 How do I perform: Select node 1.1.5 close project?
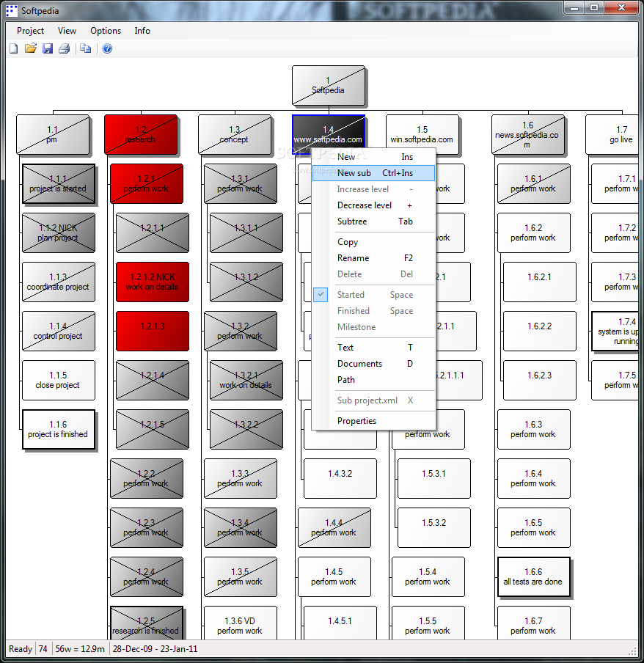(59, 380)
